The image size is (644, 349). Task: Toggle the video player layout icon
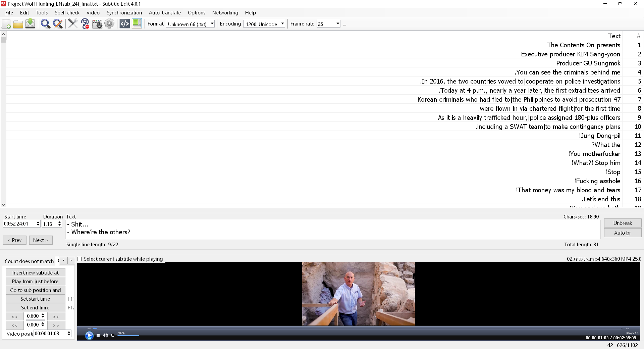click(x=137, y=23)
